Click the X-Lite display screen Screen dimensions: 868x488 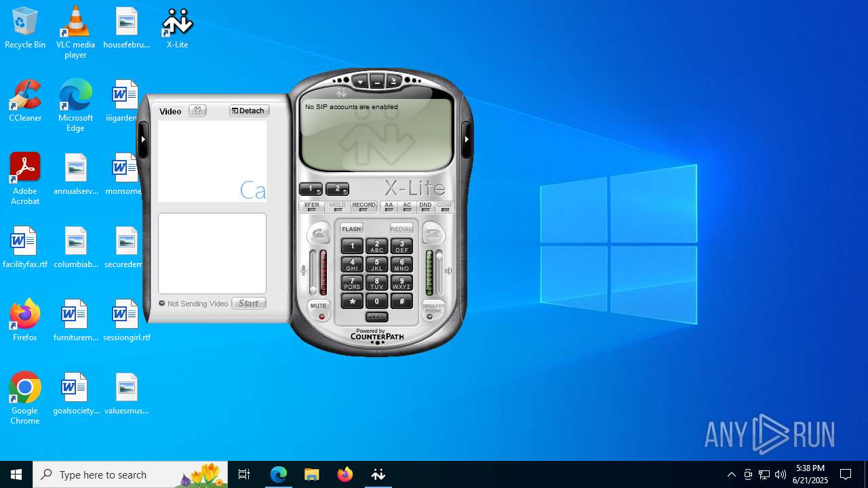(x=377, y=134)
